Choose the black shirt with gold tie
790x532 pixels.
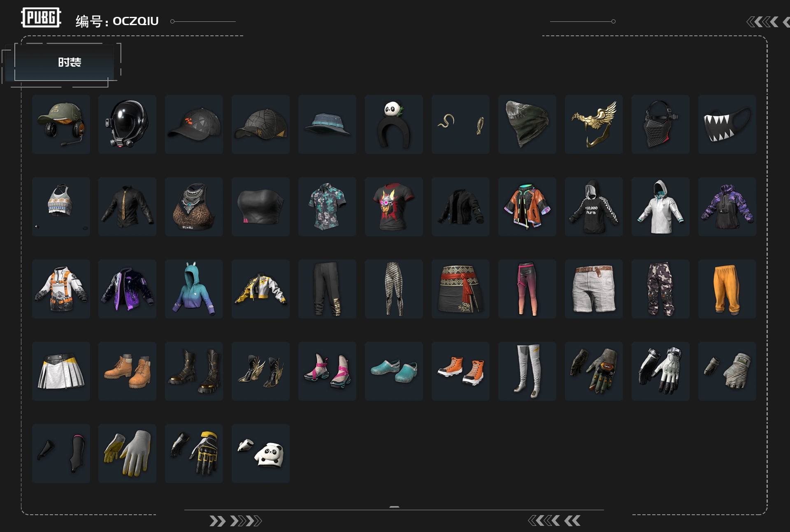coord(128,207)
